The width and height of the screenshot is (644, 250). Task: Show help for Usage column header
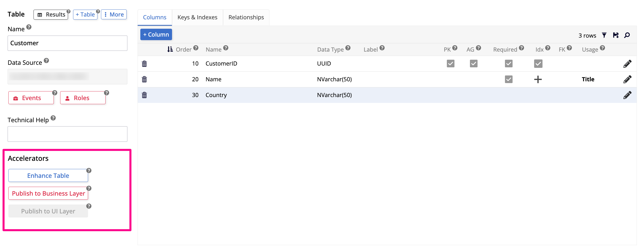point(602,48)
